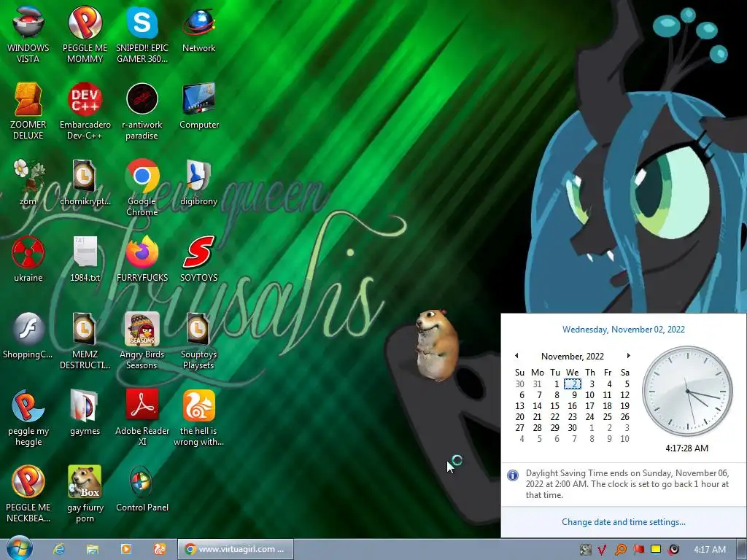Click the Show desktop button
This screenshot has width=747, height=560.
click(741, 549)
